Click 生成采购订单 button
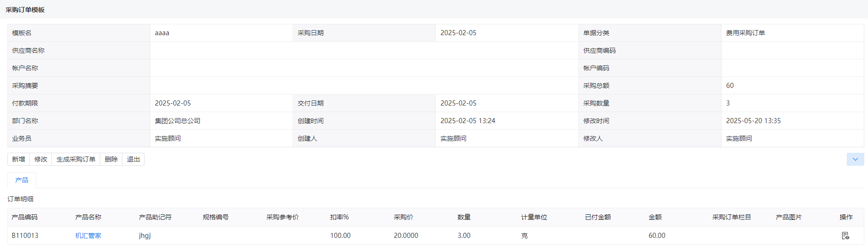This screenshot has height=249, width=868. click(x=76, y=159)
